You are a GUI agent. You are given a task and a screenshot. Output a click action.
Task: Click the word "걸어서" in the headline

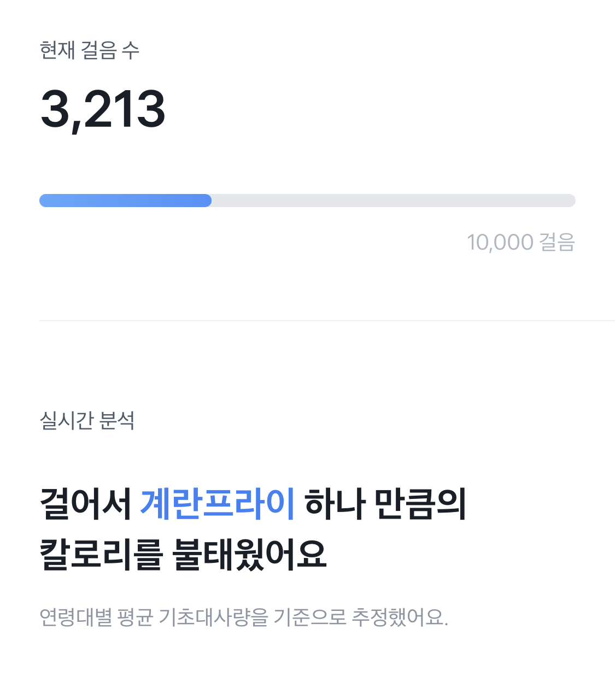pyautogui.click(x=85, y=503)
